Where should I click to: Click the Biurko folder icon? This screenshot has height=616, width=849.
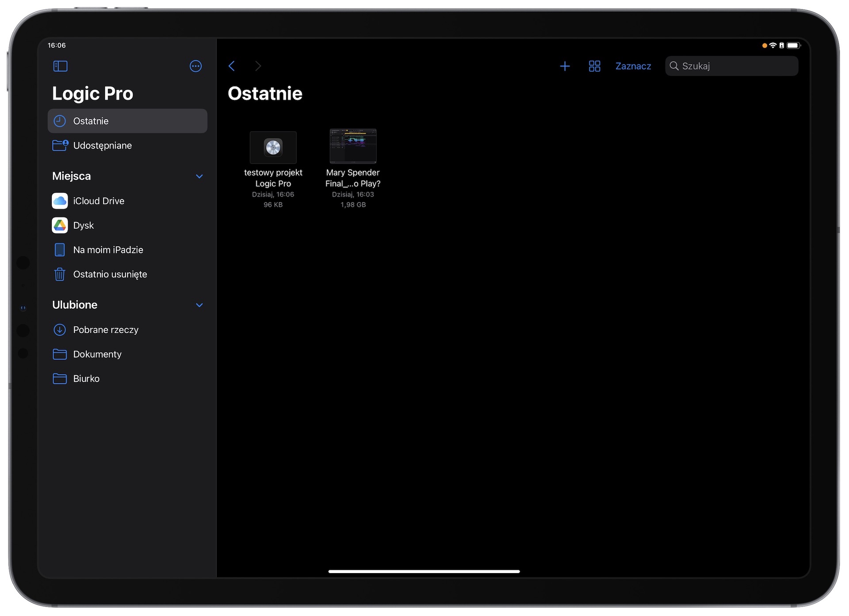(x=60, y=379)
